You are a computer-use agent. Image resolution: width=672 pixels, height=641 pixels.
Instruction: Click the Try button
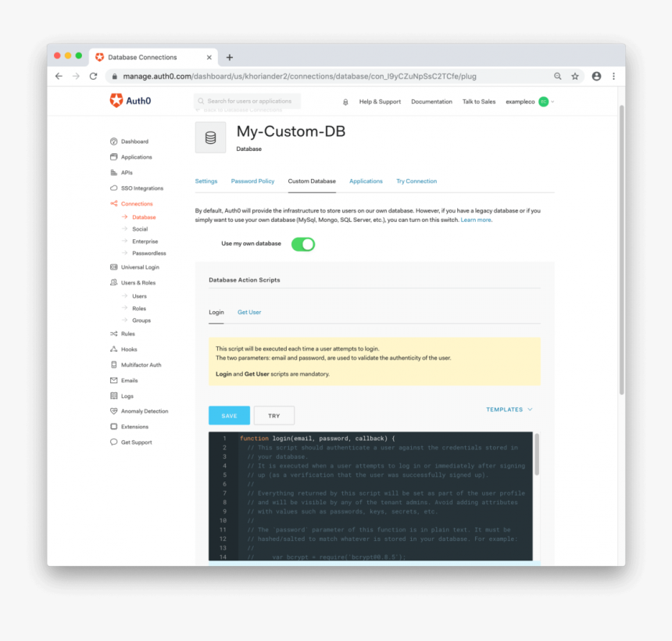click(x=274, y=415)
